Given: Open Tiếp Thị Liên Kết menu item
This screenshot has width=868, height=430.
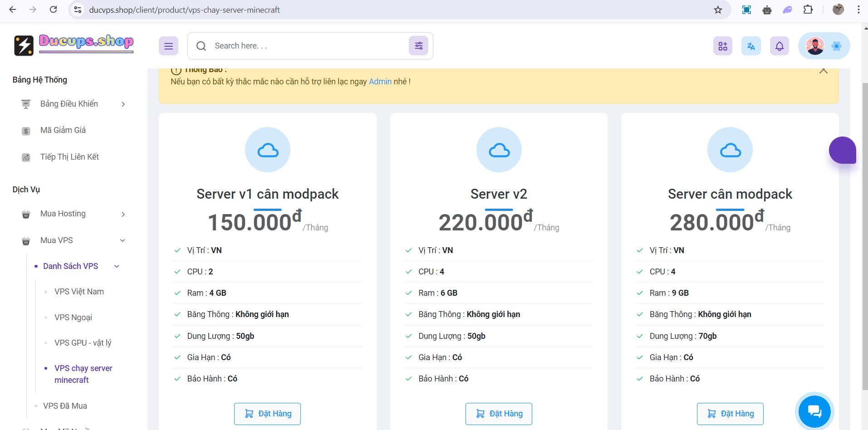Looking at the screenshot, I should 69,157.
